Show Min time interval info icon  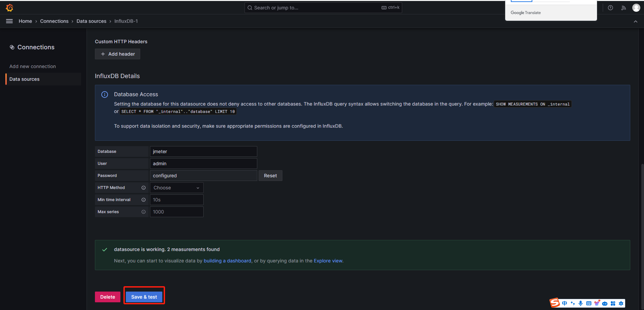144,200
